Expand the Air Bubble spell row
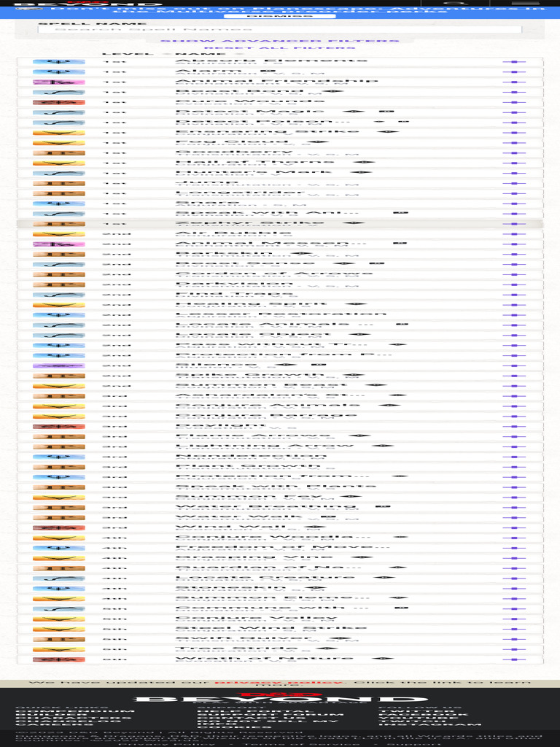Screen dimensions: 560x747 514,234
